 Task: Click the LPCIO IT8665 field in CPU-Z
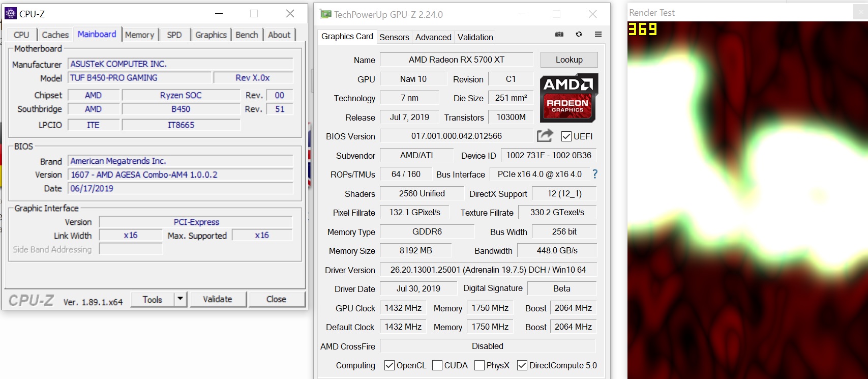(181, 125)
